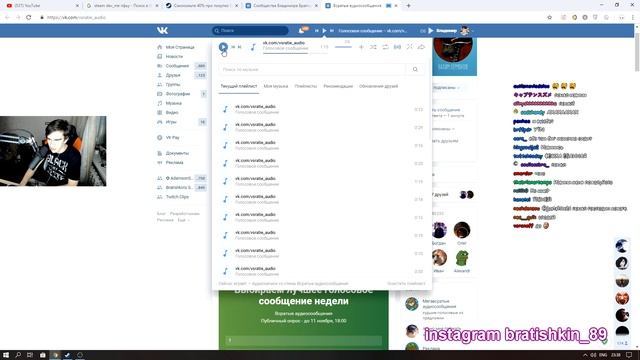Click the VK header search field
This screenshot has width=640, height=360.
(x=250, y=31)
